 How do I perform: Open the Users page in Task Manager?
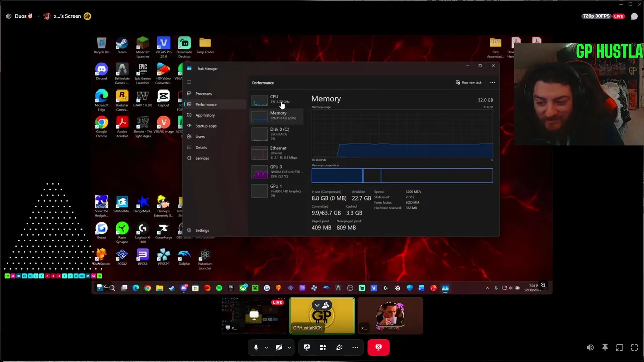pos(200,137)
